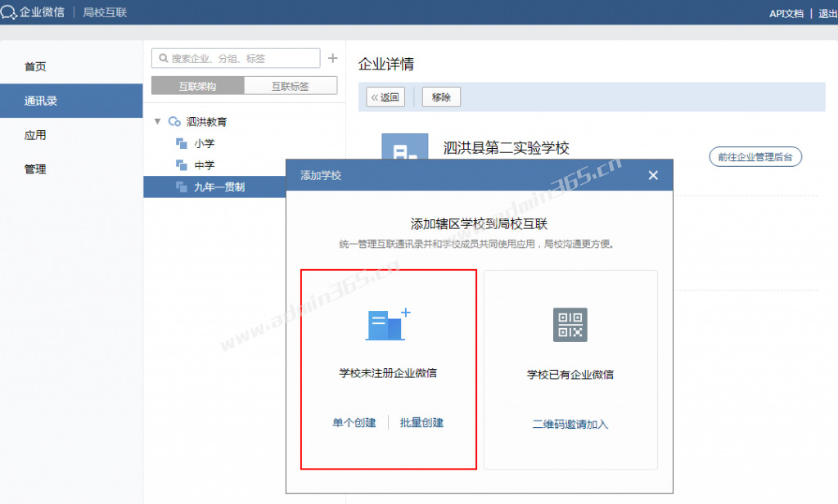Click the 学校未注册企业微信 label
This screenshot has width=838, height=504.
point(388,373)
